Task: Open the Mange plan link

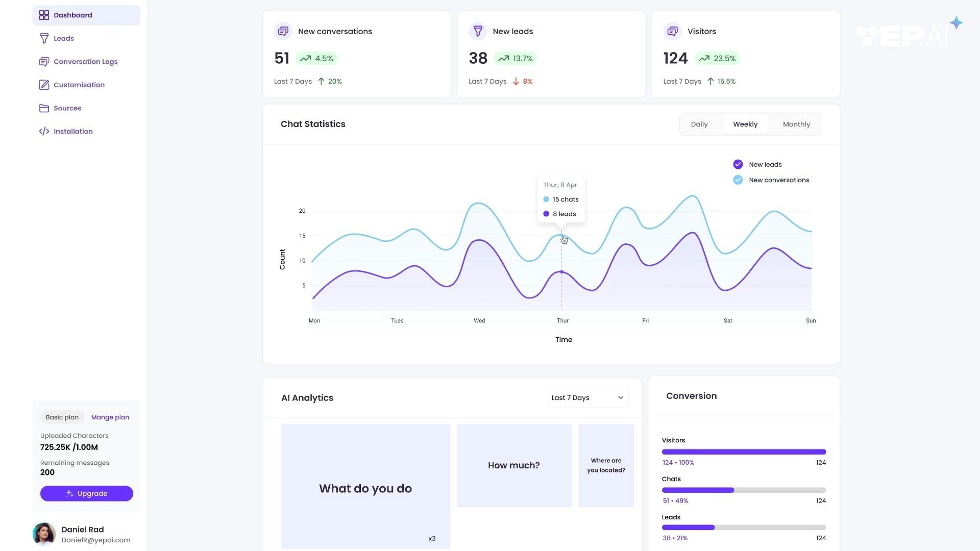Action: pos(110,417)
